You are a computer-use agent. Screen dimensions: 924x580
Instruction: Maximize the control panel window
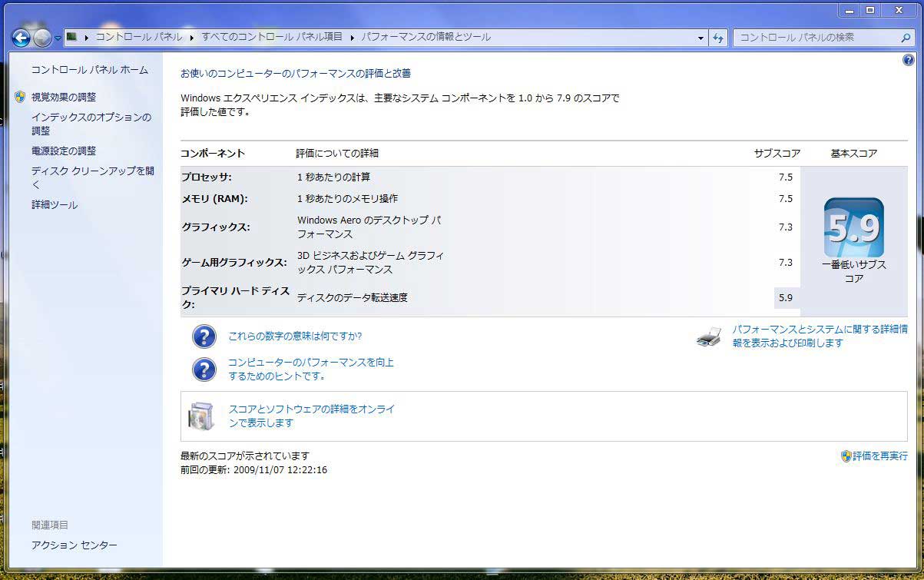point(870,11)
